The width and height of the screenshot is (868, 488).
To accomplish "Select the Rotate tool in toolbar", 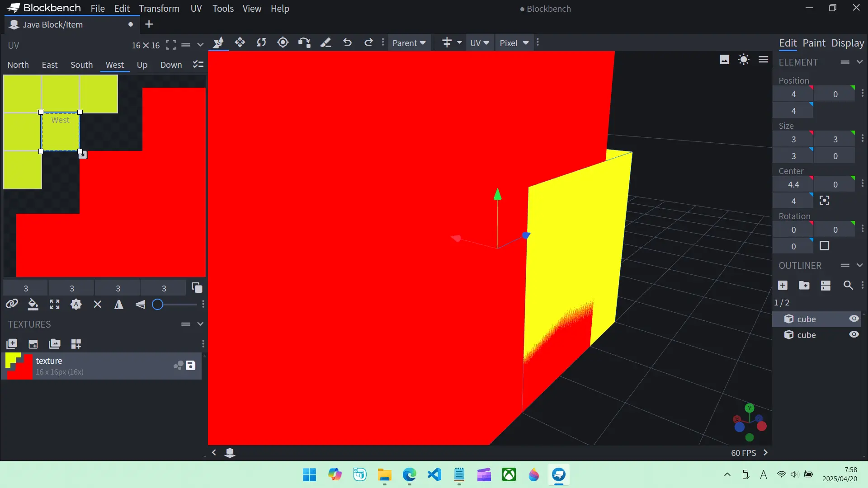I will click(x=261, y=42).
